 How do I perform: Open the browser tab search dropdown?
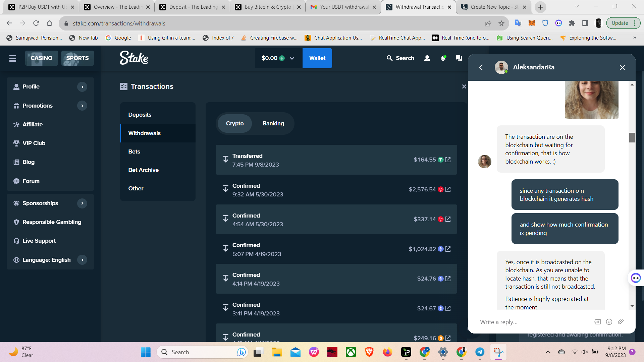[577, 7]
